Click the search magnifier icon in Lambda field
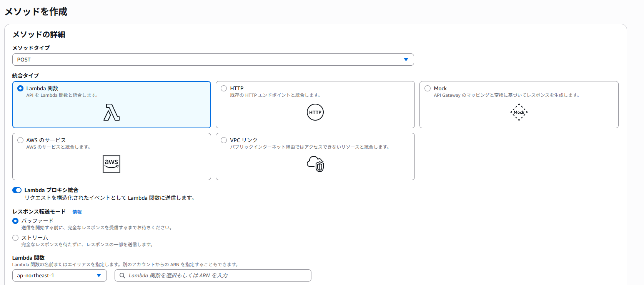 [122, 275]
